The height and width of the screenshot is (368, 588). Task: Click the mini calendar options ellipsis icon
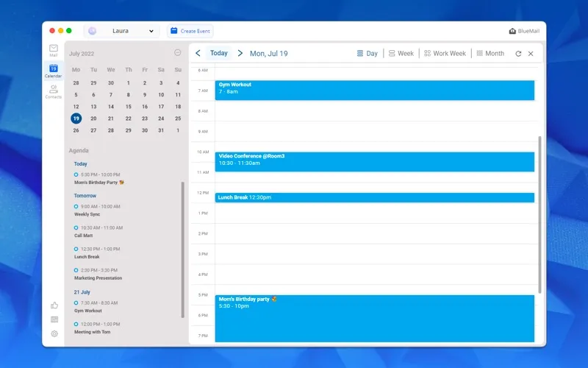(x=178, y=52)
